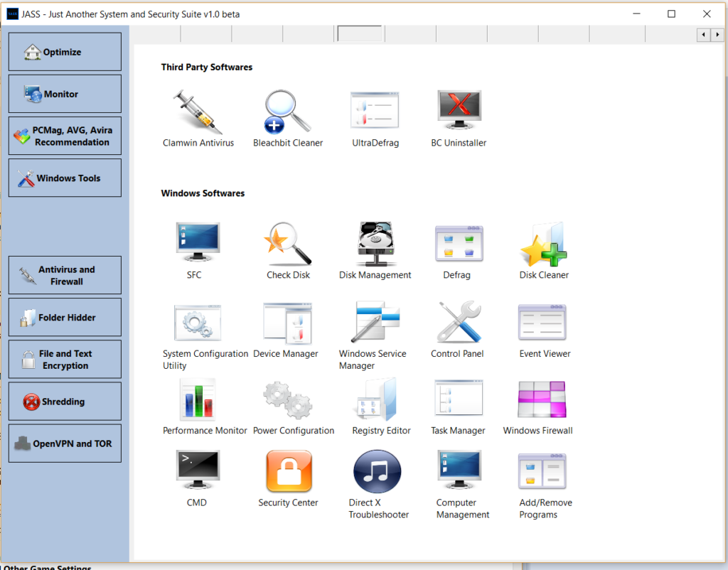Click the Device Manager label
728x570 pixels.
(x=286, y=354)
